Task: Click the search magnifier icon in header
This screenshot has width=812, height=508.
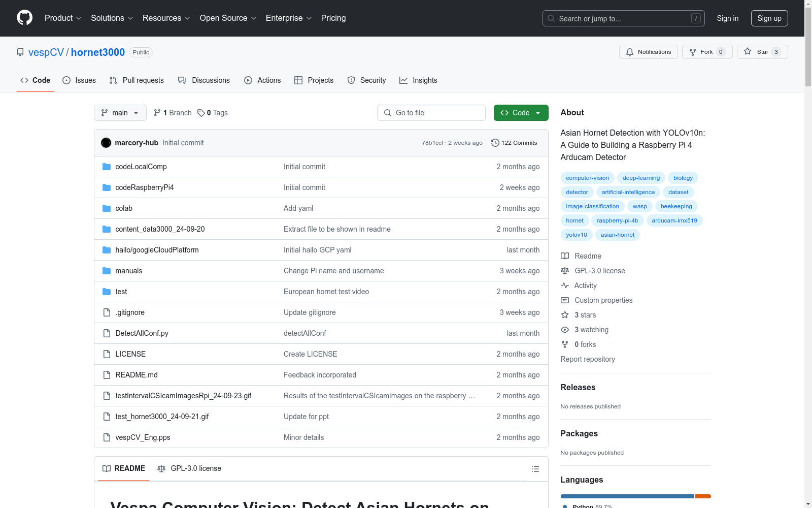Action: (551, 18)
